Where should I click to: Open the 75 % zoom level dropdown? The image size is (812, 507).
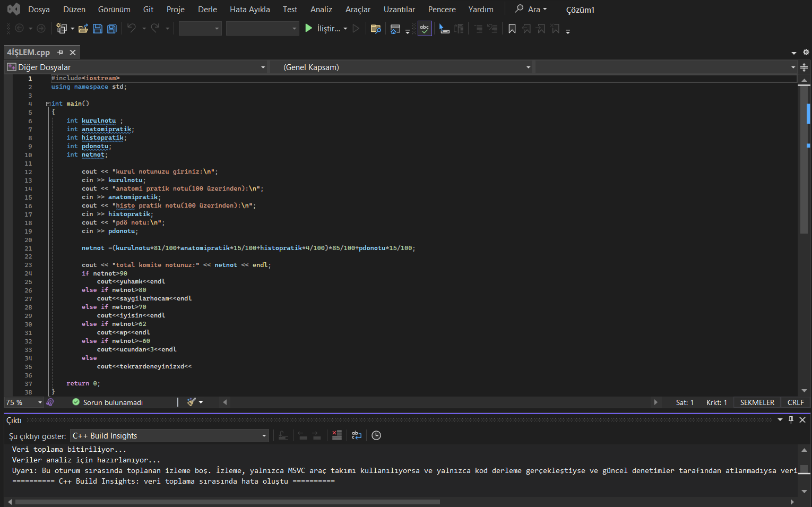click(x=40, y=402)
